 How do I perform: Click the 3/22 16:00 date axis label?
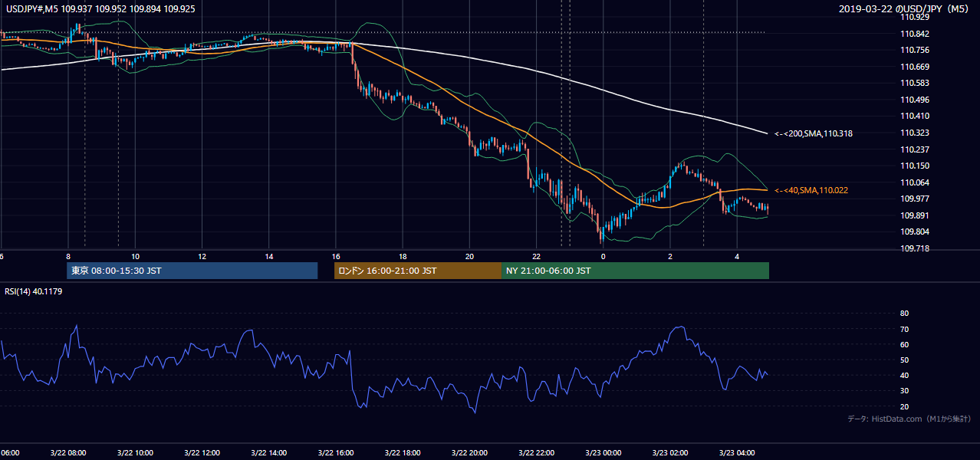coord(336,452)
